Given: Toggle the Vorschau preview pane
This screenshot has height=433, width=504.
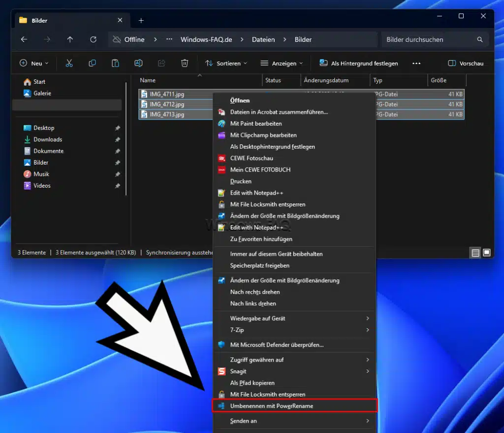Looking at the screenshot, I should coord(466,64).
